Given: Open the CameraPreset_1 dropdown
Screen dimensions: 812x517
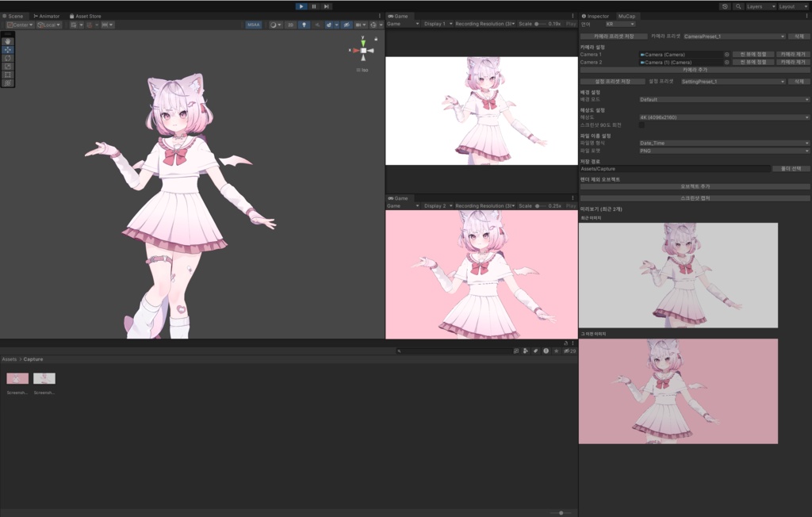Looking at the screenshot, I should (733, 36).
